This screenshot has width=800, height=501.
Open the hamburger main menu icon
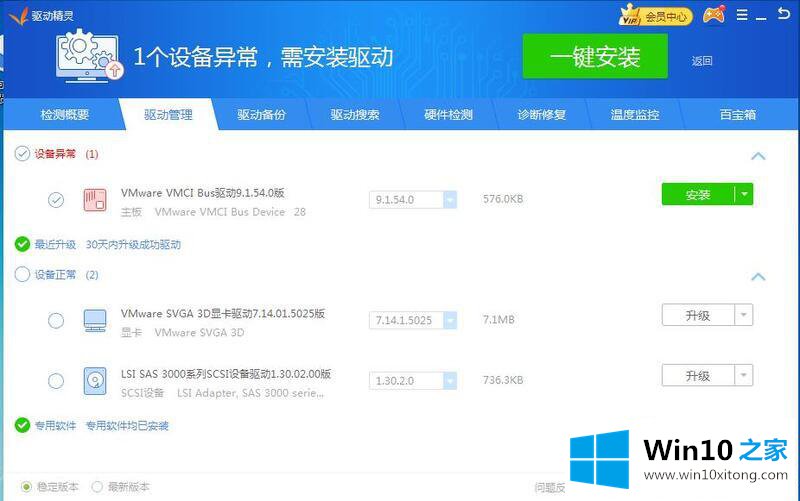[x=742, y=15]
